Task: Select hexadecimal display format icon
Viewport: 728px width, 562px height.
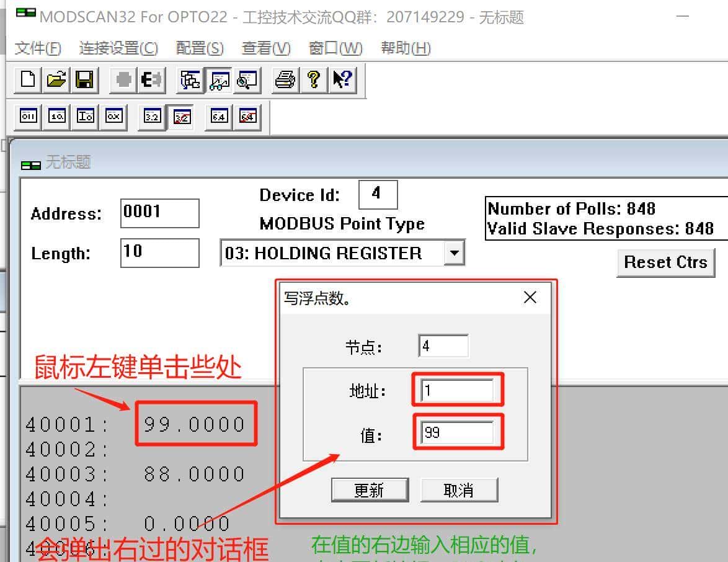Action: [115, 116]
